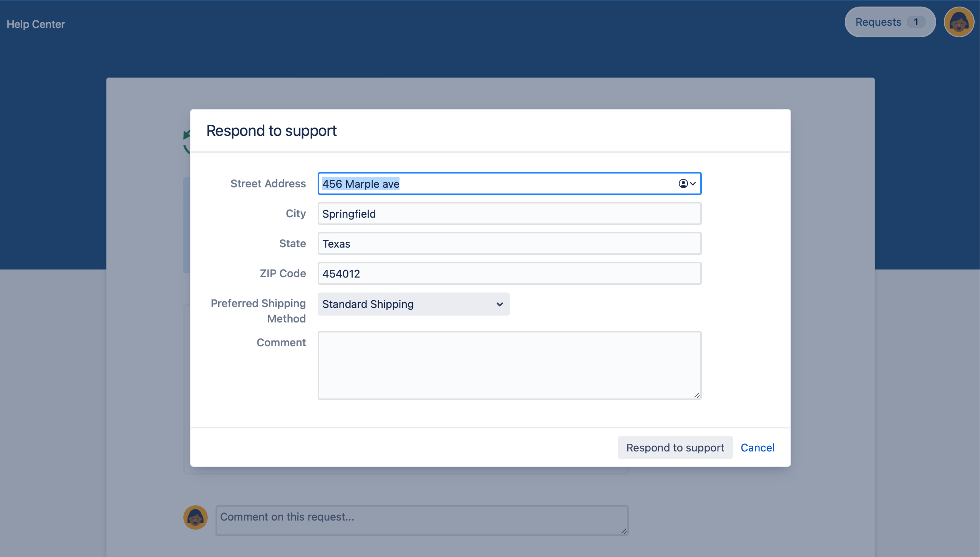The width and height of the screenshot is (980, 557).
Task: Click the ZIP Code input 454012
Action: pos(509,274)
